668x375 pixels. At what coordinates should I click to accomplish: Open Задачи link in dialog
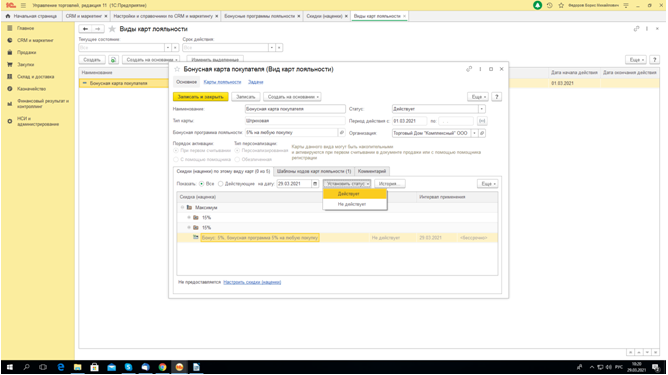[x=256, y=82]
